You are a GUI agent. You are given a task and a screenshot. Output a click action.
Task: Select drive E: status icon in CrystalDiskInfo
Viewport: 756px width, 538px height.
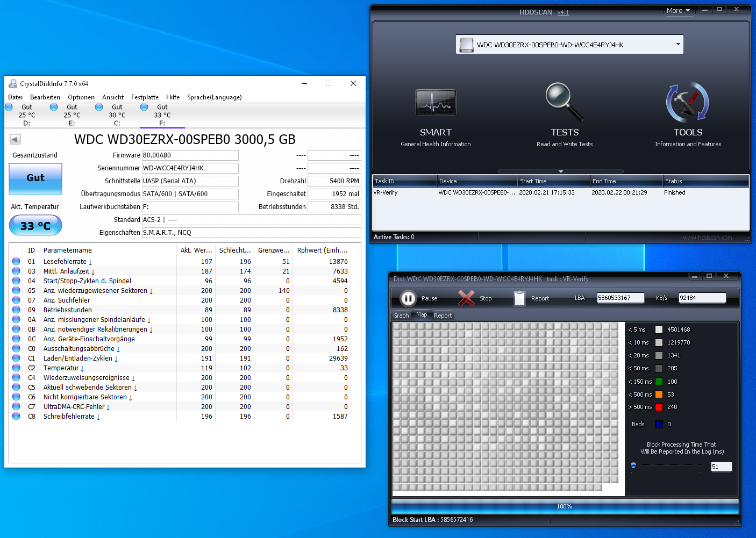point(54,107)
